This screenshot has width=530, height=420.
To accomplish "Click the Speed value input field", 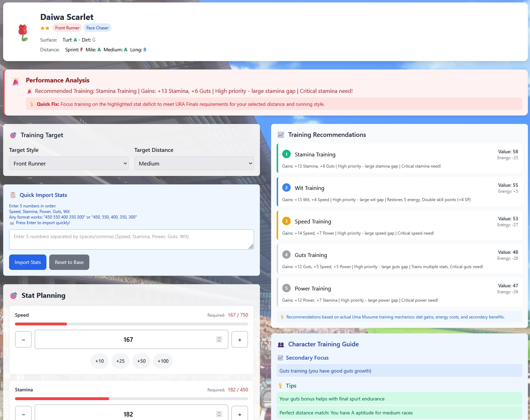I will tap(132, 339).
